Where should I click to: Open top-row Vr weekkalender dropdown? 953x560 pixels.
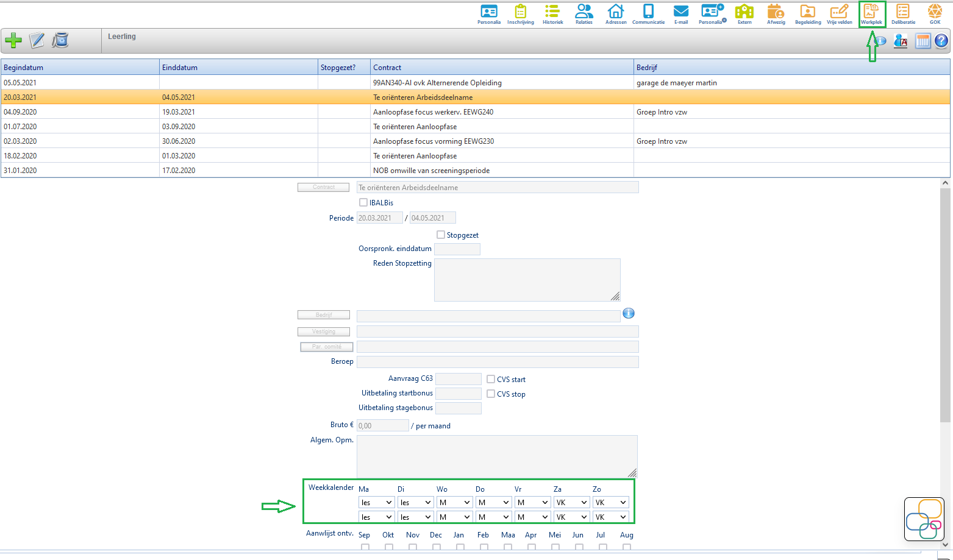(532, 503)
